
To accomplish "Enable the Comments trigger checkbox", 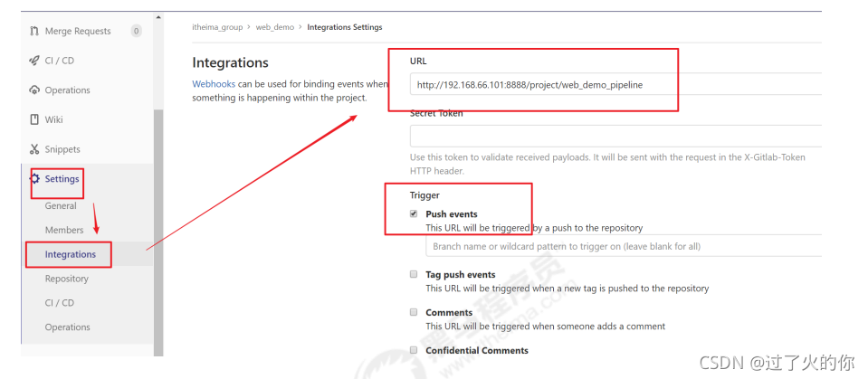I will (x=414, y=312).
